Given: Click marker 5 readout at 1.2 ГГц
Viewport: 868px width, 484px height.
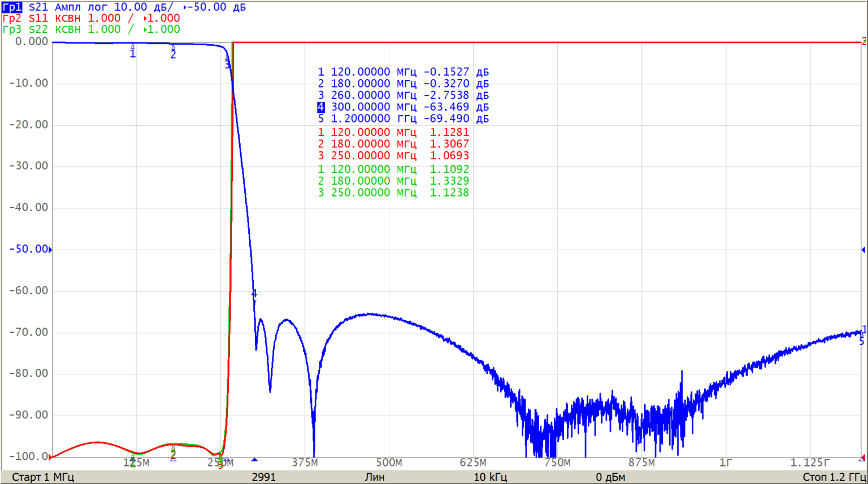Looking at the screenshot, I should 402,119.
